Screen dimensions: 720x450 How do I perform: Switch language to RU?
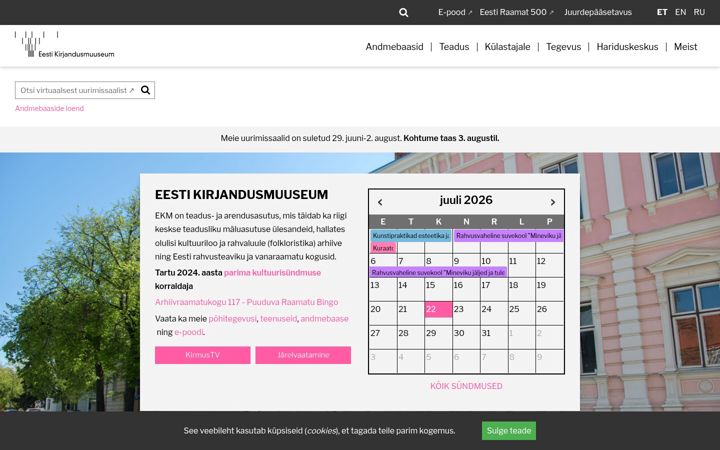click(699, 12)
